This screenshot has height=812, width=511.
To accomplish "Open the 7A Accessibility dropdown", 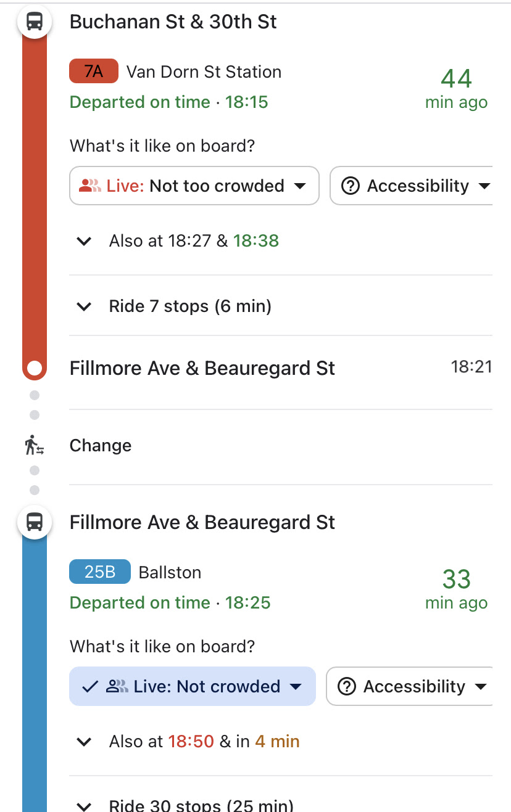I will 411,186.
